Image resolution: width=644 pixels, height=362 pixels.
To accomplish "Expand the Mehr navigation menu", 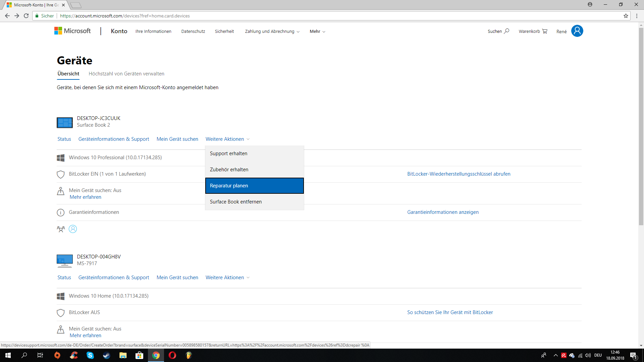I will [317, 32].
